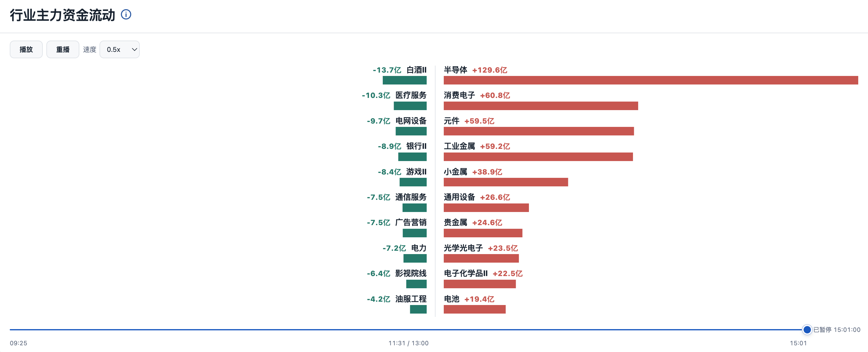
Task: Click the 油服工程 industry label
Action: coord(411,299)
